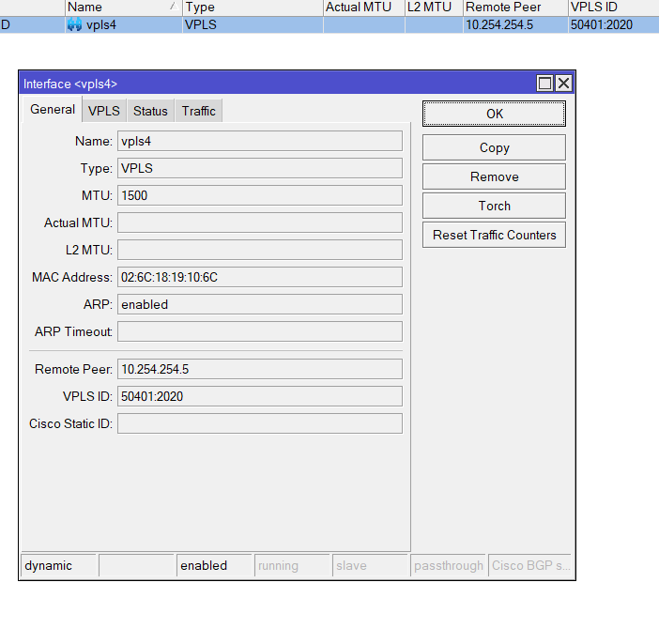Close the Interface vpls4 dialog

point(563,84)
